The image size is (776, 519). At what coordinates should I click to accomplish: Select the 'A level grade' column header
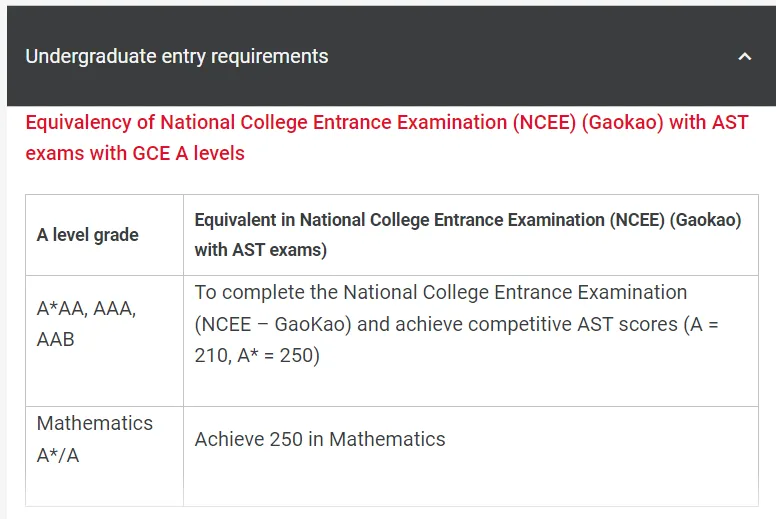coord(88,235)
